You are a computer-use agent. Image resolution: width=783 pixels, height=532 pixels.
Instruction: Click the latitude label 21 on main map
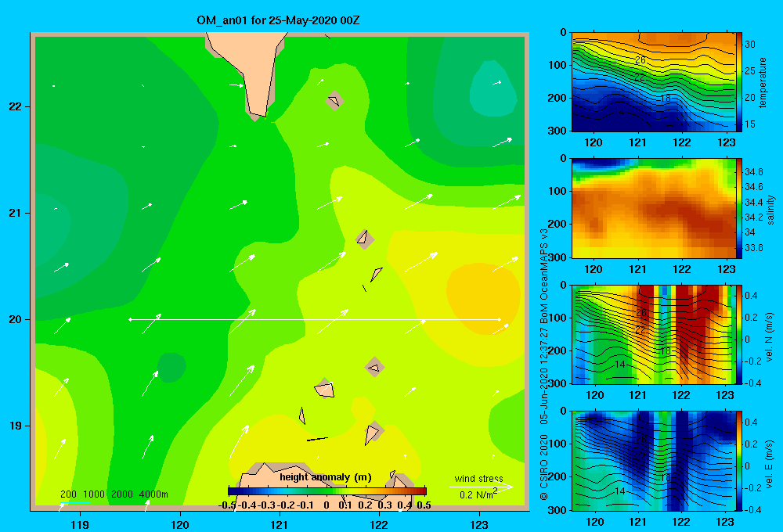pos(15,213)
